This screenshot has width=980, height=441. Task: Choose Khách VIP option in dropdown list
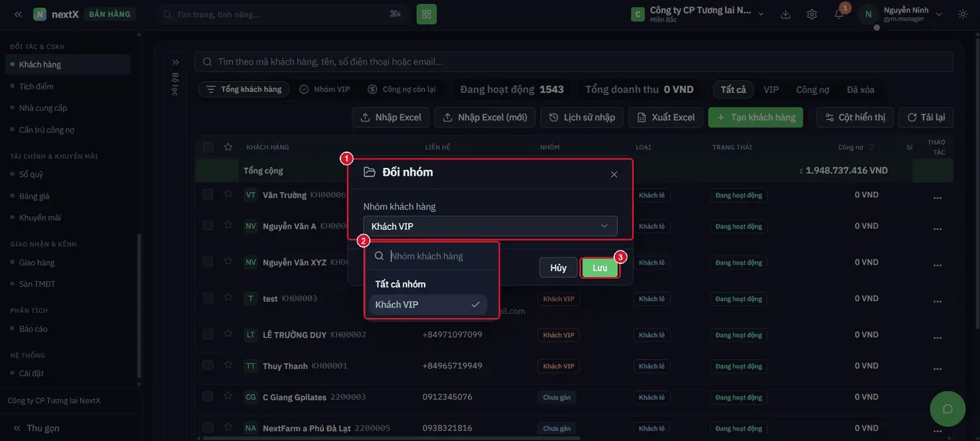click(428, 304)
